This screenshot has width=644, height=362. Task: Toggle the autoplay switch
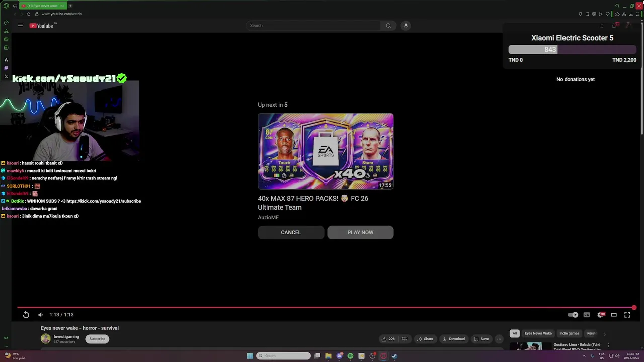tap(573, 315)
